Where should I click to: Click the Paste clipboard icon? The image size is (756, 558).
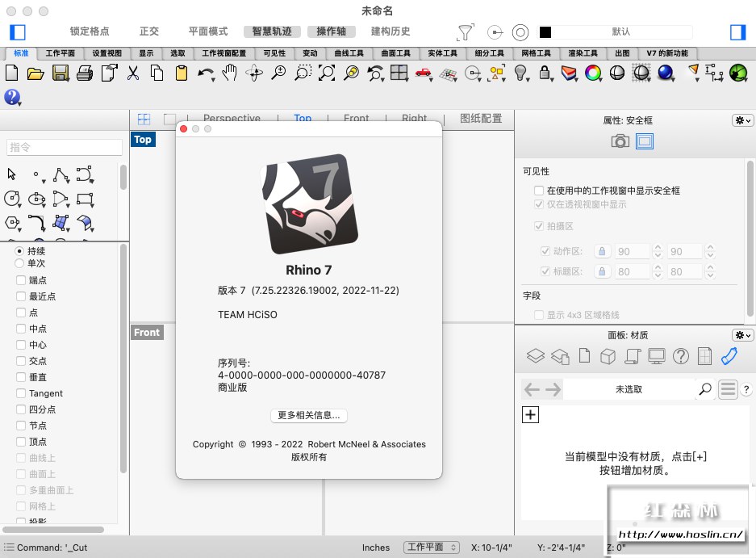pos(182,73)
